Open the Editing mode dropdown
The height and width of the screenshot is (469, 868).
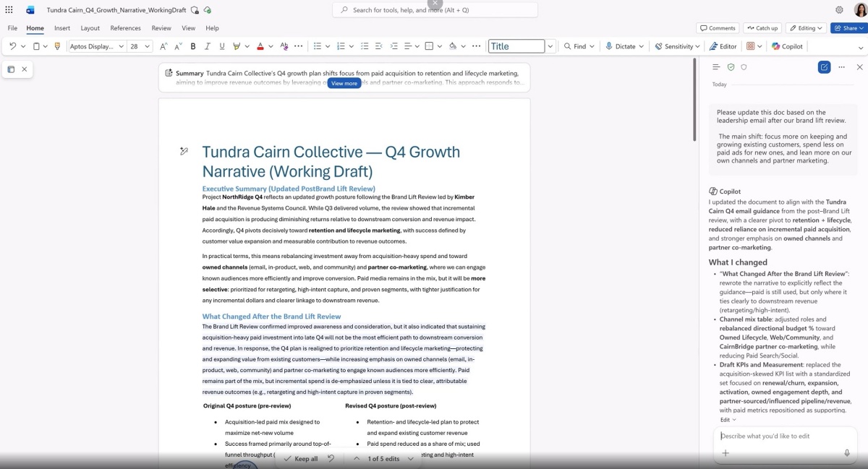(806, 28)
